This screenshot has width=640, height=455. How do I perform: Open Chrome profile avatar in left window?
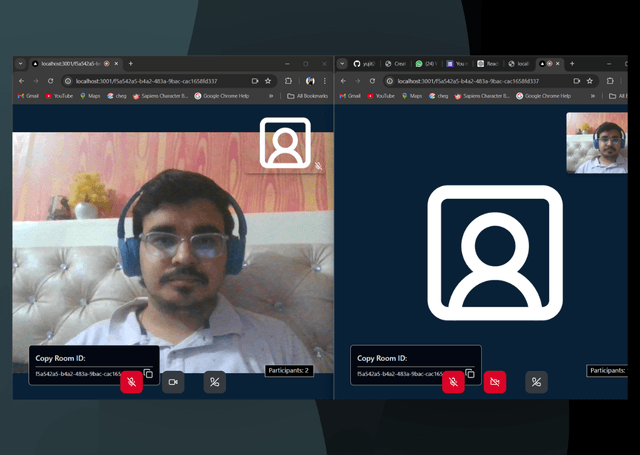tap(310, 81)
